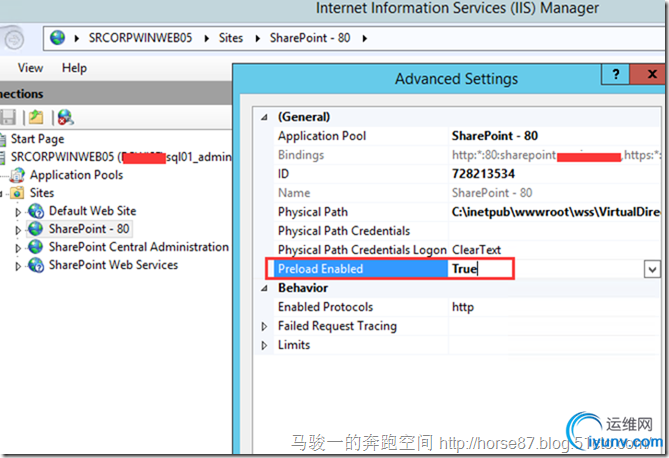Click the Sites folder icon
The image size is (669, 458).
click(17, 193)
